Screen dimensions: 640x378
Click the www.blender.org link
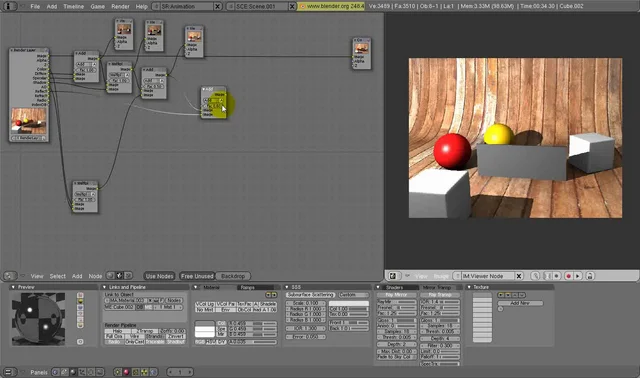[331, 6]
